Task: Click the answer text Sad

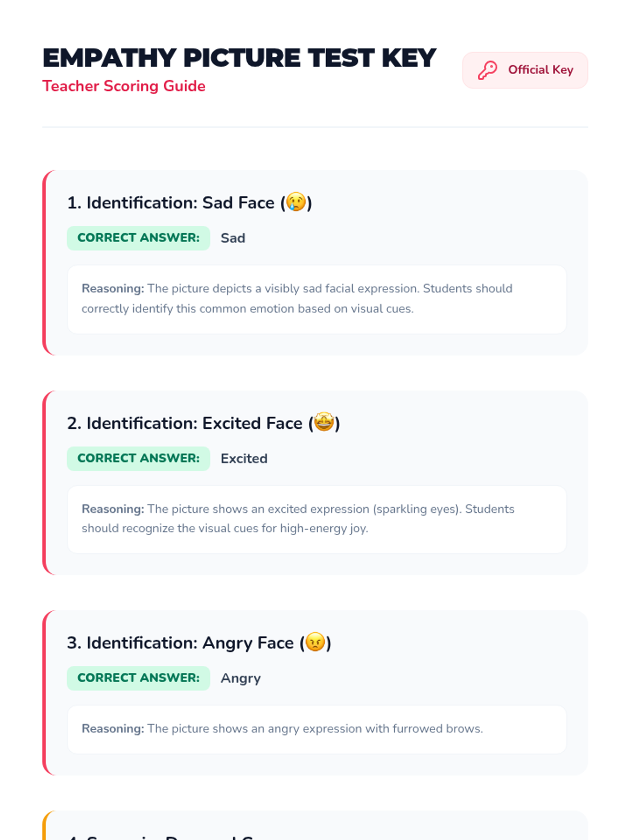Action: pyautogui.click(x=233, y=238)
